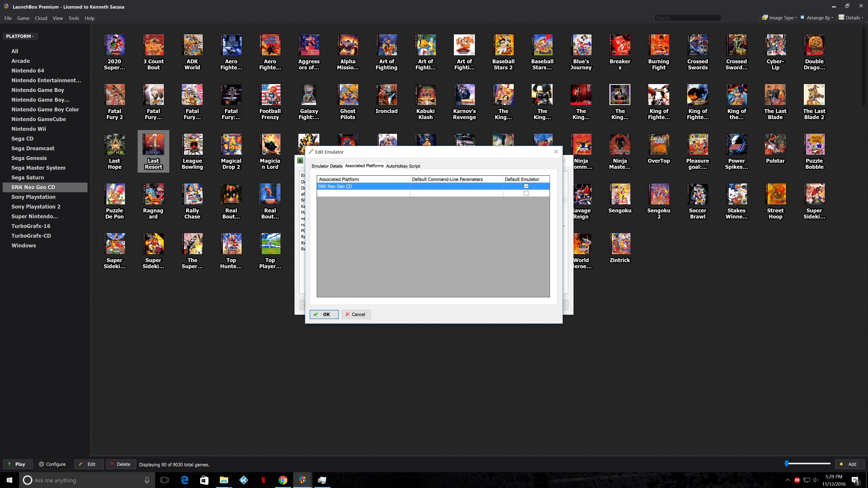Screen dimensions: 868x488
Task: Select Arcade in the platform list
Action: [21, 61]
